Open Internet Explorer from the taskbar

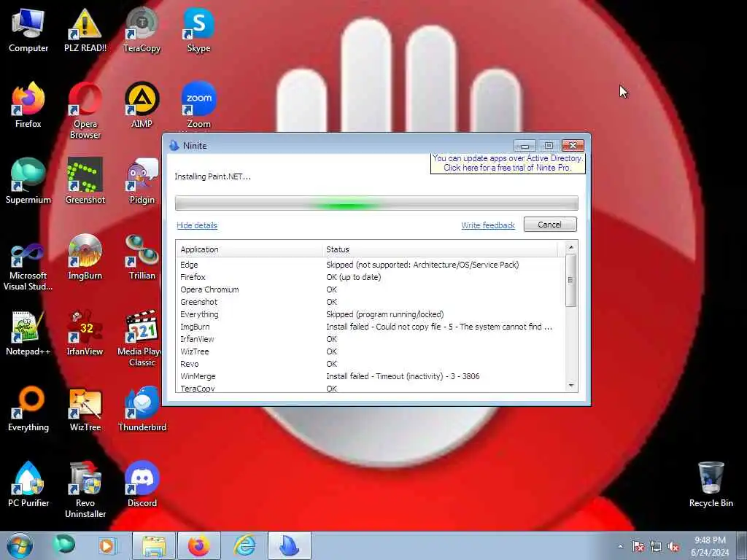[x=244, y=545]
